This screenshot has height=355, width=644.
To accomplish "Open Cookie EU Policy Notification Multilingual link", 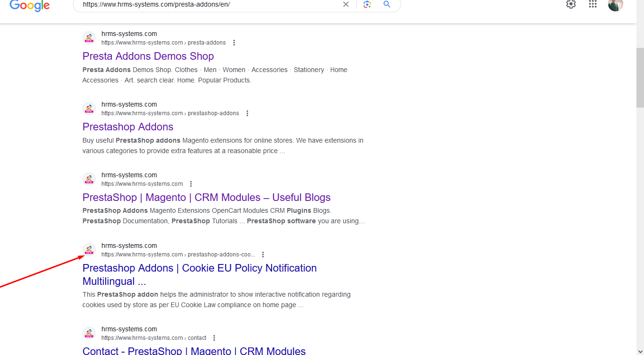I will pyautogui.click(x=200, y=274).
